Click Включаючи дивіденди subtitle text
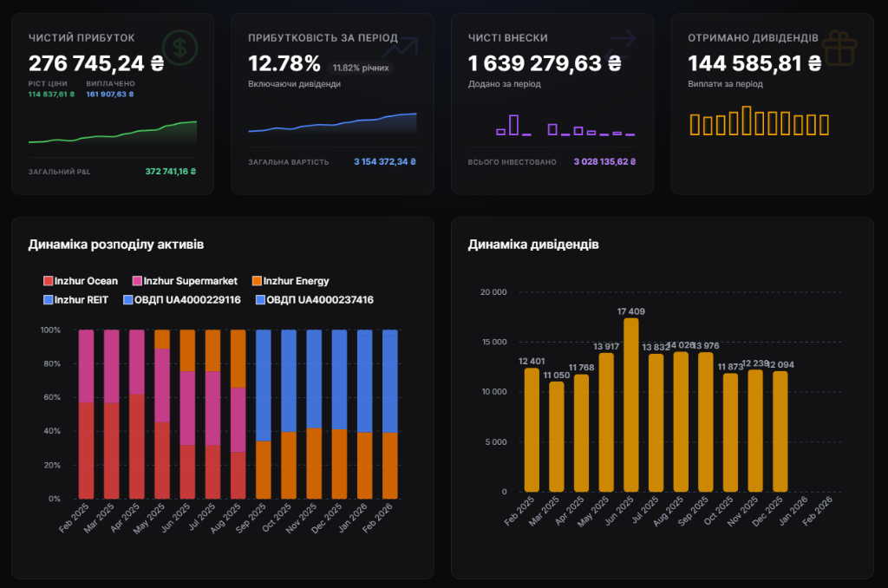The image size is (888, 588). pyautogui.click(x=295, y=84)
